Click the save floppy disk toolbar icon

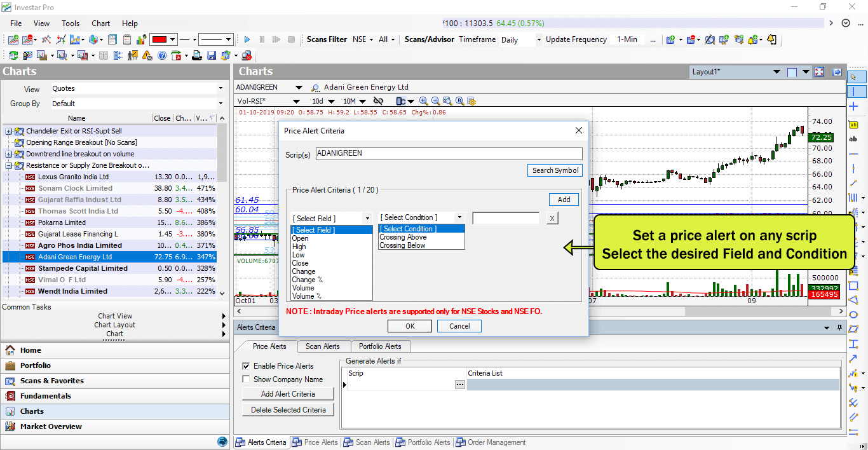pos(212,55)
